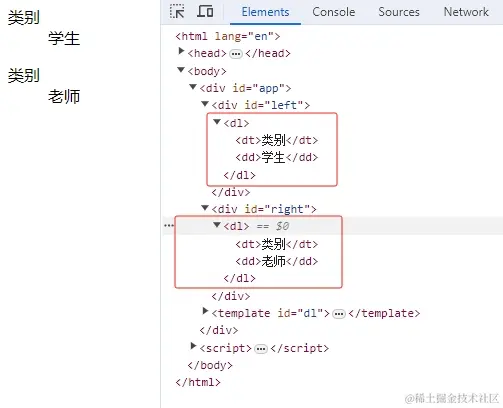Expand the head element arrow

(x=181, y=51)
